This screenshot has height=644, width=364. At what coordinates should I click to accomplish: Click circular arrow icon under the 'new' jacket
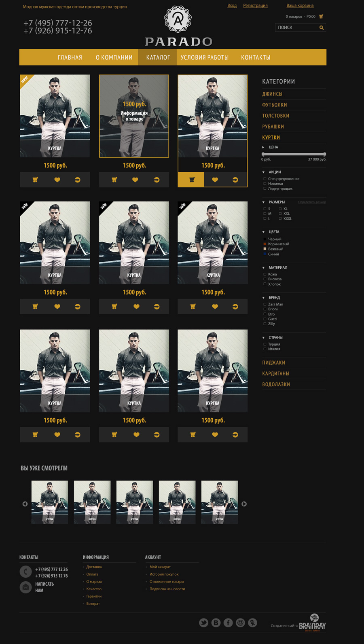tap(77, 180)
